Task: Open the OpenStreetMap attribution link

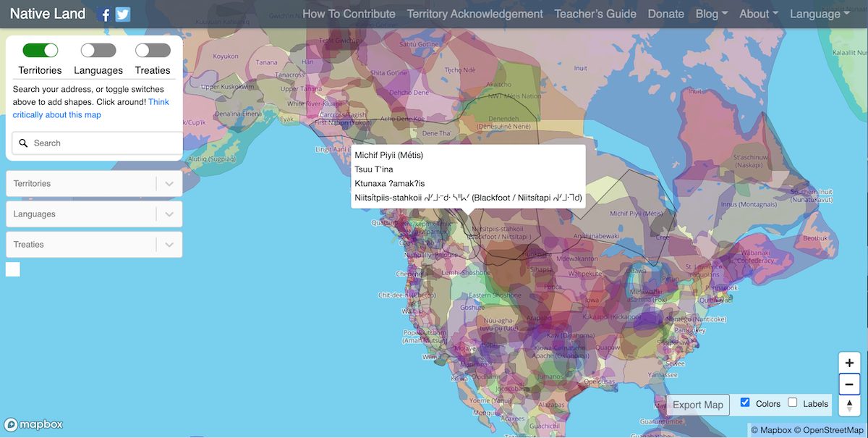Action: [x=829, y=430]
